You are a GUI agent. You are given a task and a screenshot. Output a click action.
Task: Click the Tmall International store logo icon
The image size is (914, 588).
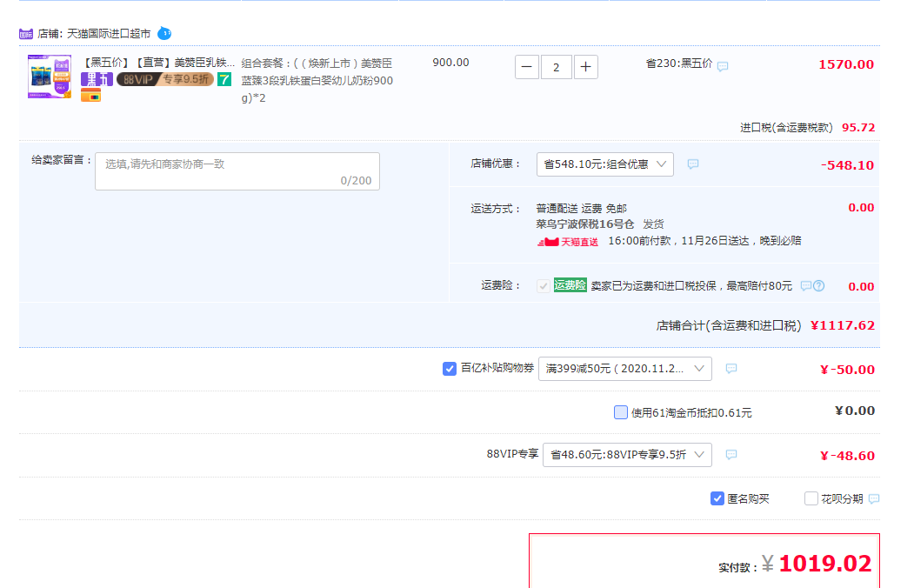pos(25,34)
